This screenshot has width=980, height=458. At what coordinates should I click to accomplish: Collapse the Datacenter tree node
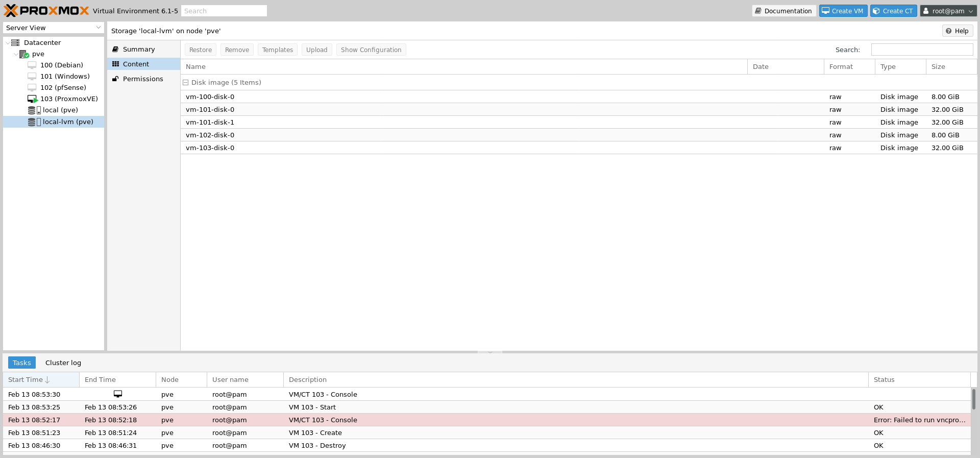[x=7, y=43]
